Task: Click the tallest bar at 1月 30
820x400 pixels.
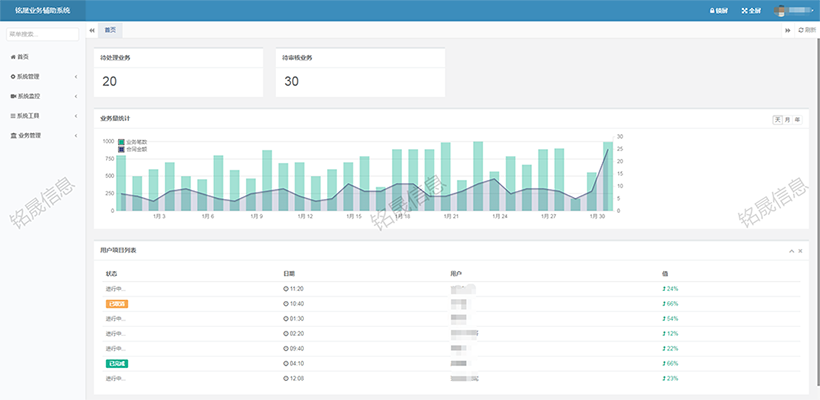Action: point(608,176)
